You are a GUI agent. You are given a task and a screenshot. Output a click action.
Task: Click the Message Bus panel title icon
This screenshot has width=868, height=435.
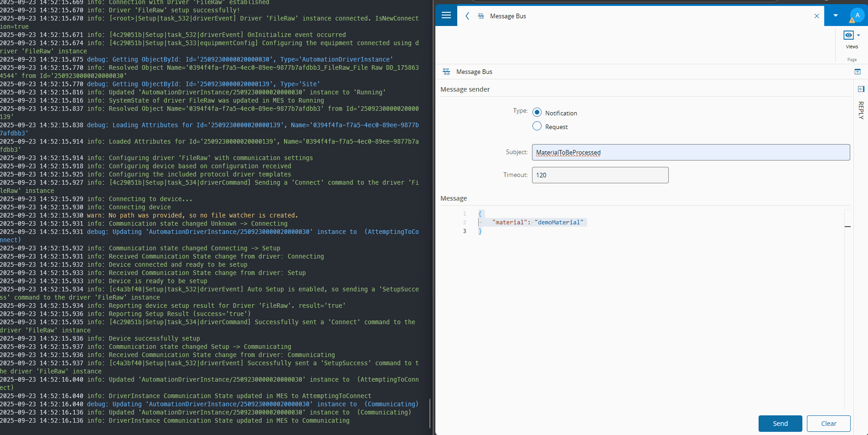[x=446, y=72]
